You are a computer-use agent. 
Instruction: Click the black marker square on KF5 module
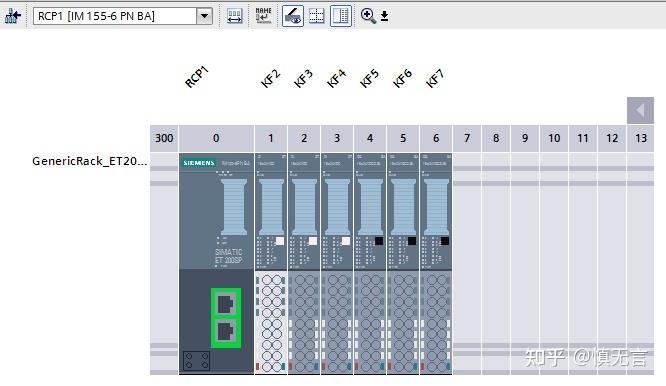coord(379,241)
